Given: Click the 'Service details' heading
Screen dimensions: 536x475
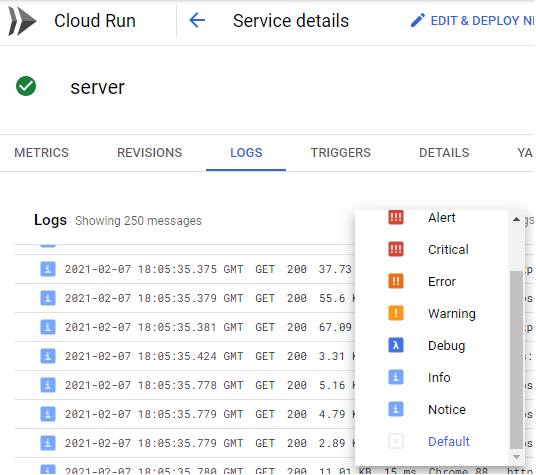Looking at the screenshot, I should click(x=291, y=21).
